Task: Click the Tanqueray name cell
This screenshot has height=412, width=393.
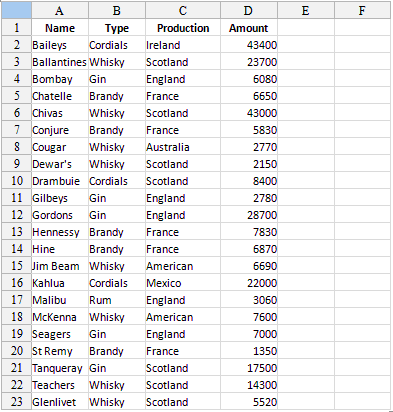Action: (60, 368)
